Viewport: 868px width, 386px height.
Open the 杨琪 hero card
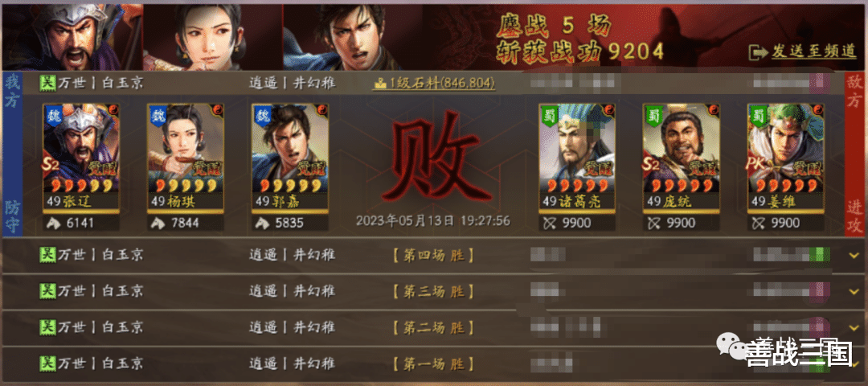pyautogui.click(x=186, y=158)
